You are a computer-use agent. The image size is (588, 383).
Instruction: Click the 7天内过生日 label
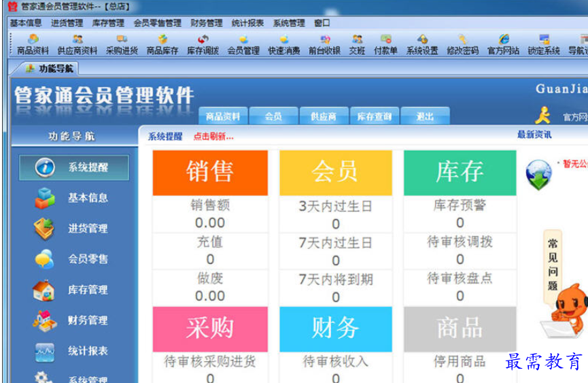[x=336, y=243]
